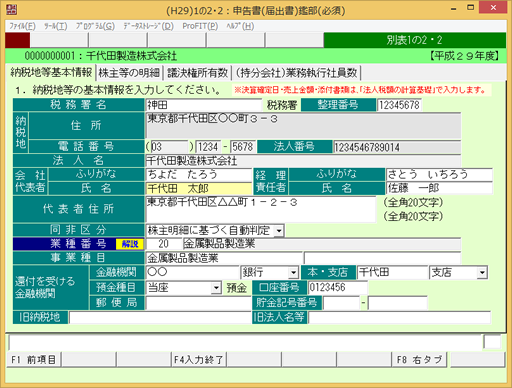
Task: Click the 経理責任者 name field 佐藤 一郎
Action: pos(439,188)
